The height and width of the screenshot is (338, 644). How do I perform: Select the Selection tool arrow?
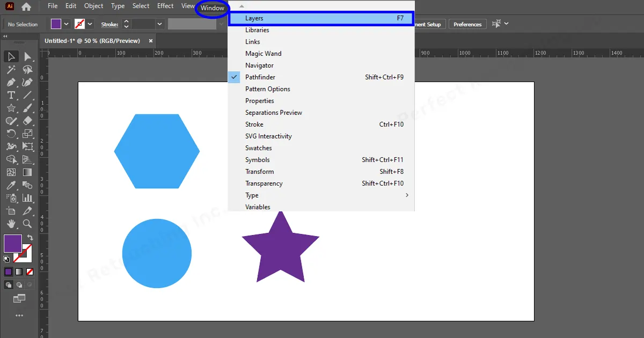pos(11,56)
